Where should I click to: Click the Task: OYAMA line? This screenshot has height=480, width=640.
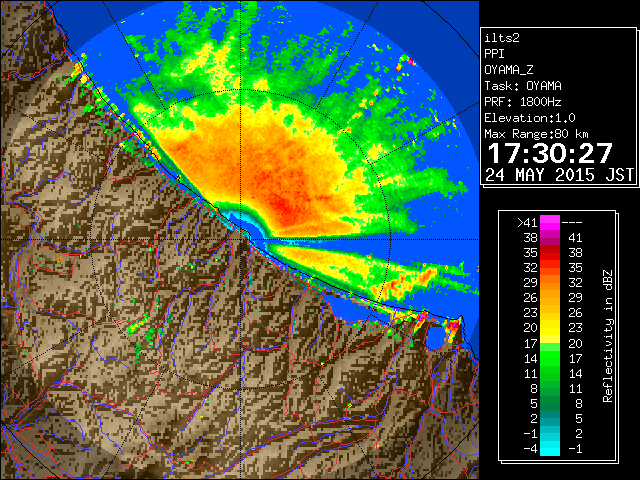pos(523,86)
